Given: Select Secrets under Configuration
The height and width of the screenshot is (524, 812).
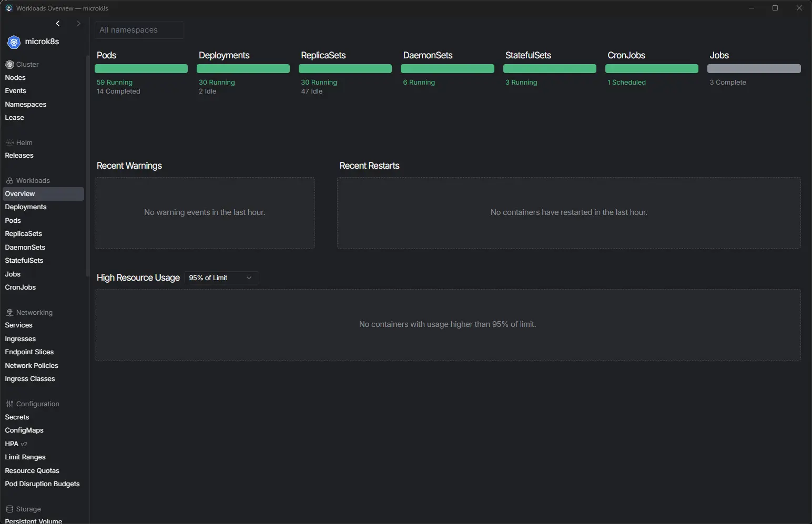Looking at the screenshot, I should coord(17,417).
